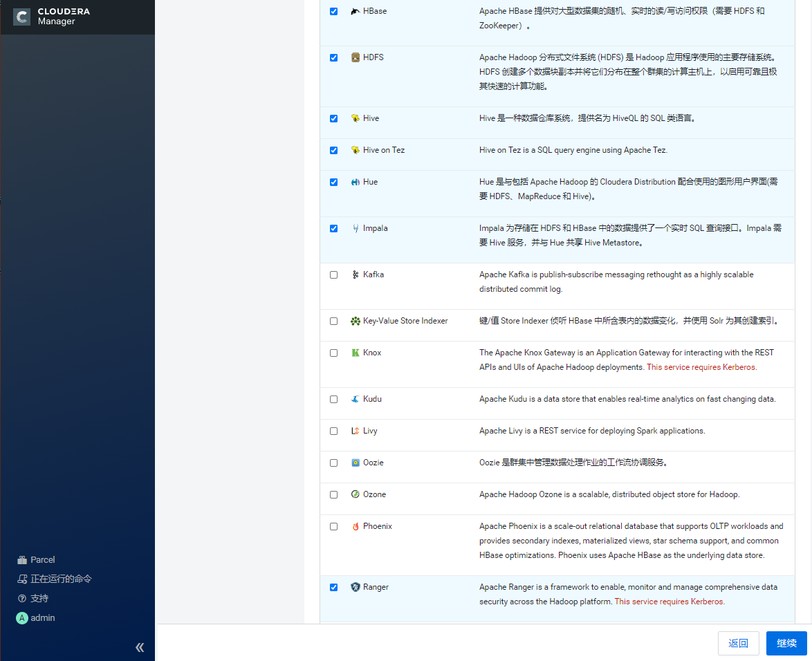Click the Kafka service name

tap(373, 275)
